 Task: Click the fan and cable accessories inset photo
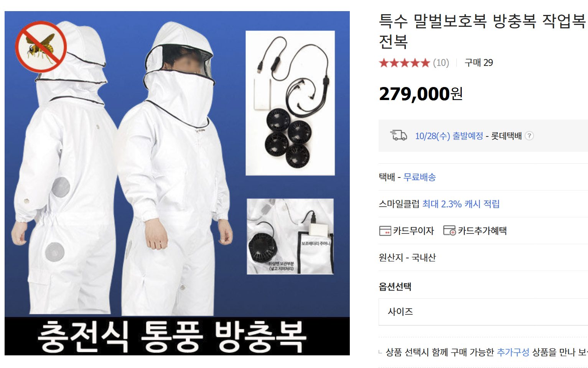pos(290,103)
